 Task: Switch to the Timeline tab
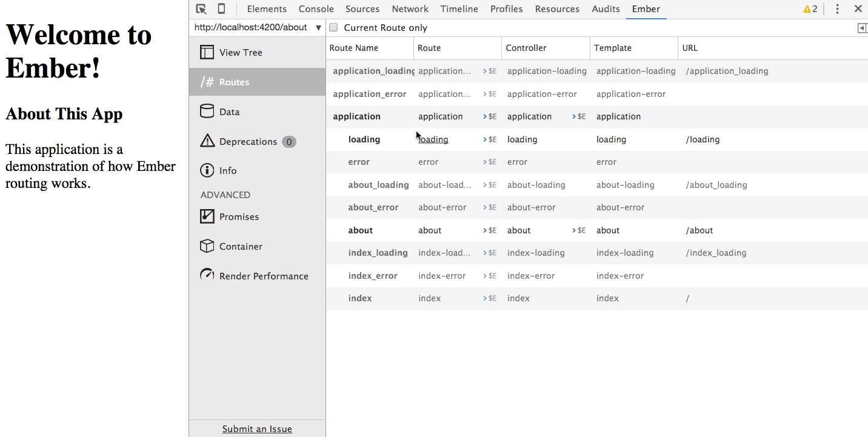click(459, 9)
